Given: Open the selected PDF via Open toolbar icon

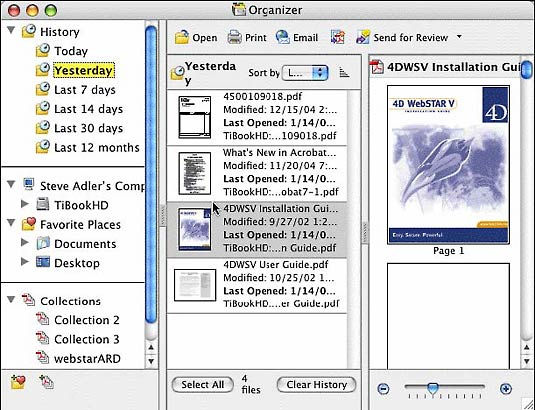Looking at the screenshot, I should coord(182,37).
